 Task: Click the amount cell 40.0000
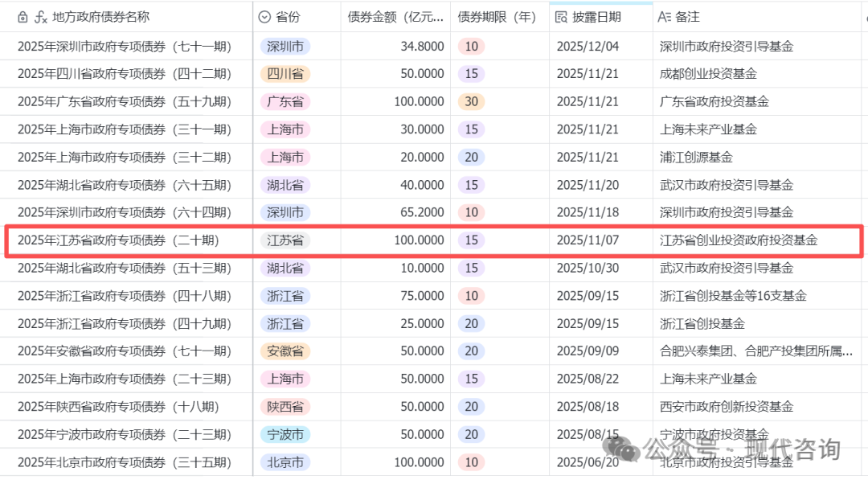(x=395, y=185)
